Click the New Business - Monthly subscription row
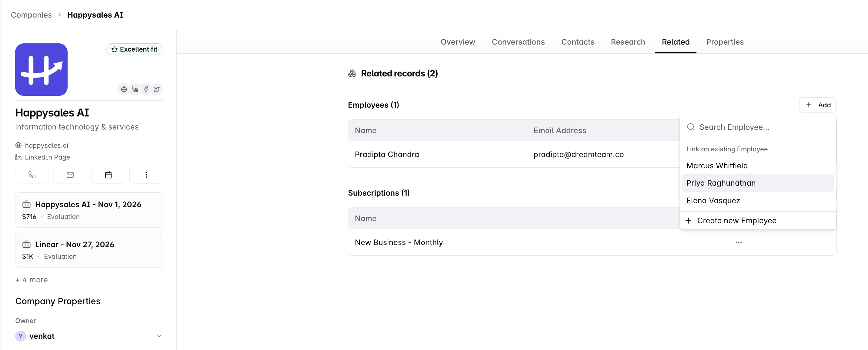Image resolution: width=868 pixels, height=350 pixels. (x=592, y=242)
